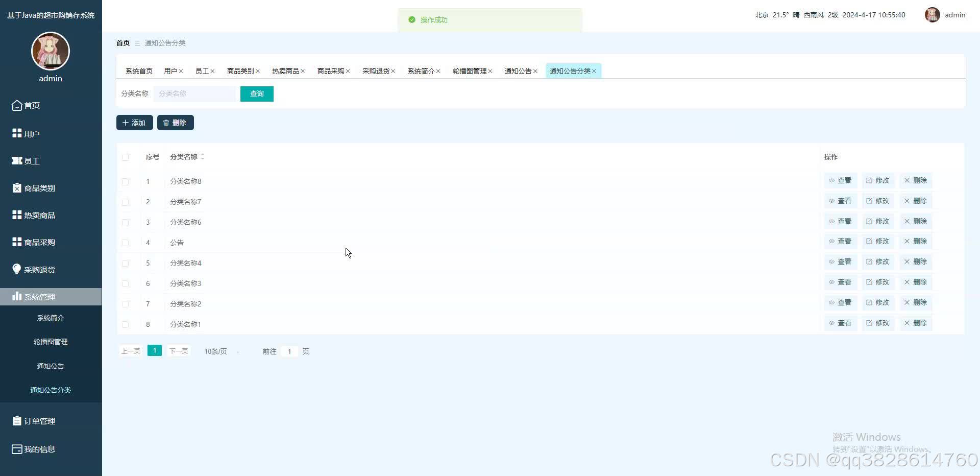Close the 热卖商品 tab with its X
Image resolution: width=980 pixels, height=476 pixels.
pyautogui.click(x=303, y=71)
